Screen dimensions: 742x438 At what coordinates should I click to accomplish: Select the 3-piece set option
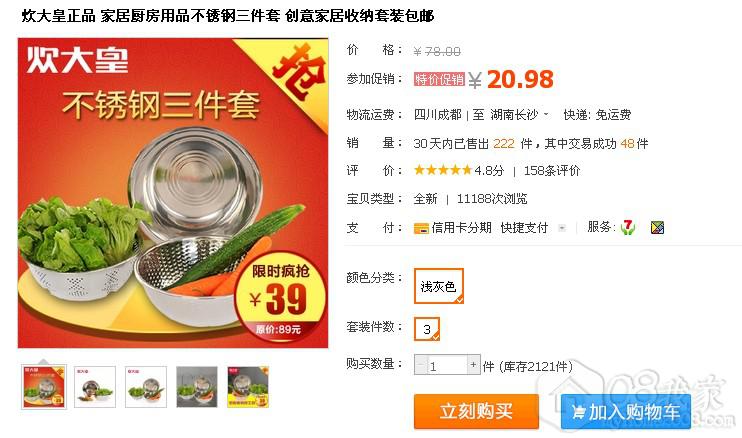click(x=427, y=329)
